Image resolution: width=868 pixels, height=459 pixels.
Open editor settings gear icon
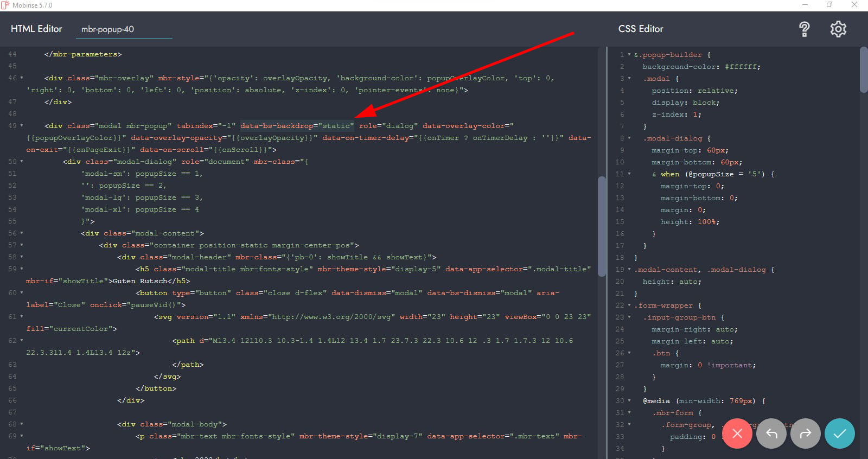click(838, 29)
